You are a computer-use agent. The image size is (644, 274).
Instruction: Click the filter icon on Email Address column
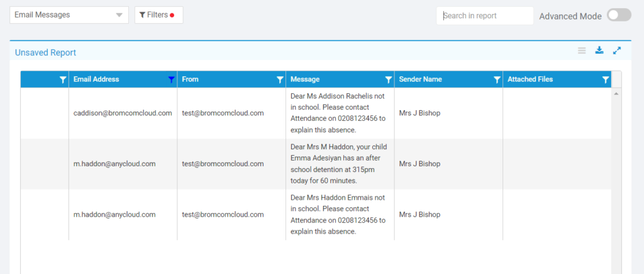pyautogui.click(x=171, y=80)
